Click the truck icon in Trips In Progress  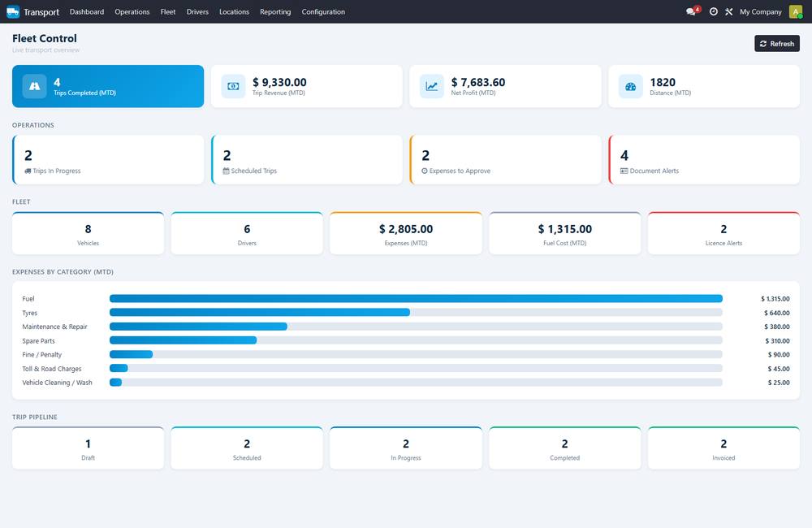[x=28, y=171]
